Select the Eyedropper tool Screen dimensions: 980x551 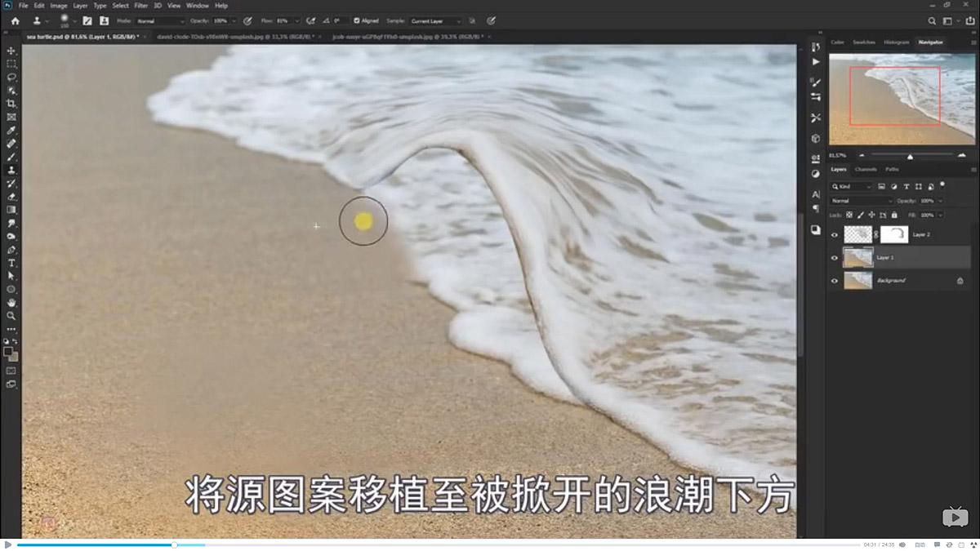[x=11, y=130]
